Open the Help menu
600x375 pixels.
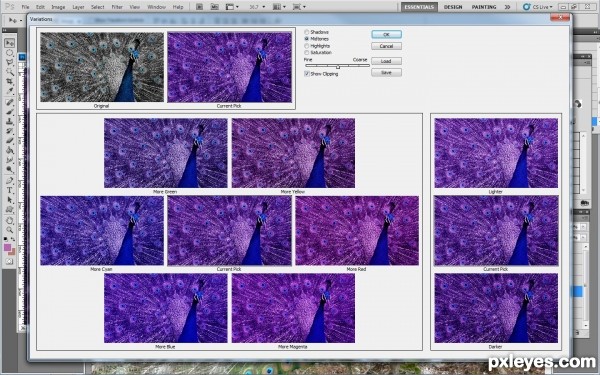pos(178,7)
